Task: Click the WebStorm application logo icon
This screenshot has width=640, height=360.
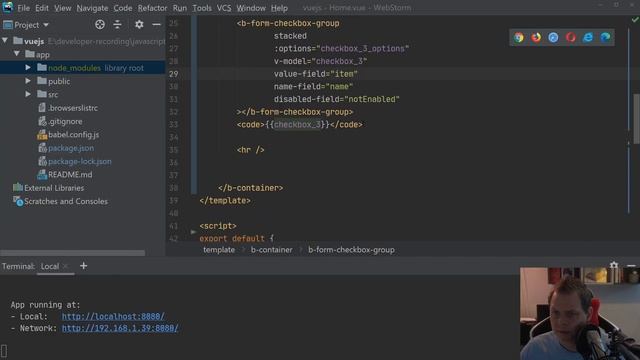Action: [x=8, y=7]
